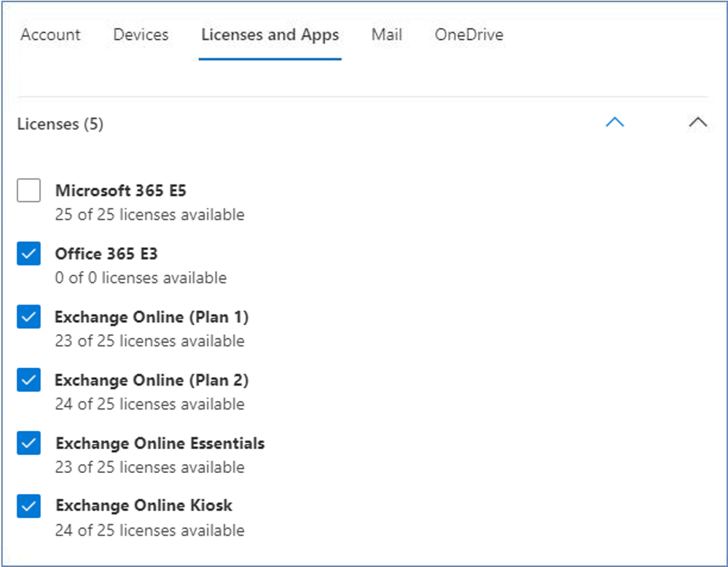Open the Devices tab

point(141,34)
